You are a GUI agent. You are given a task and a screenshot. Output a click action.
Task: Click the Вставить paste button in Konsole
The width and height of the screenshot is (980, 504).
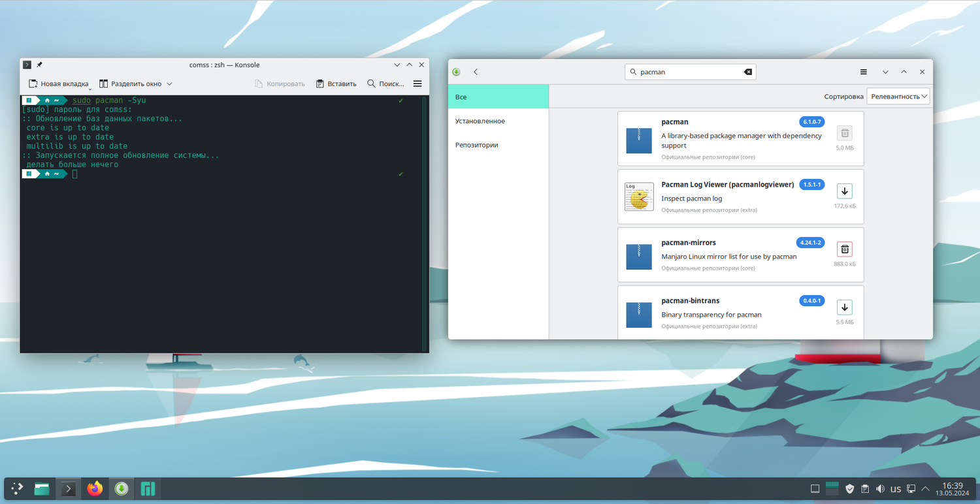(x=336, y=84)
